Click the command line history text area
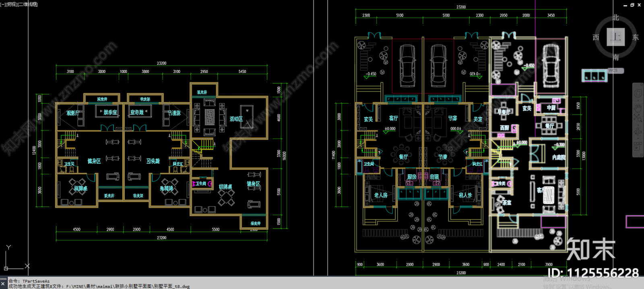644x289 pixels. click(x=121, y=284)
